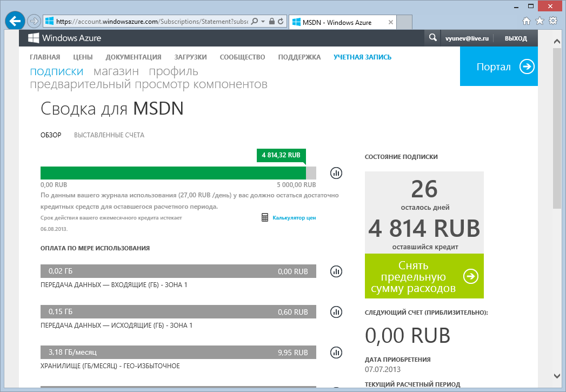Image resolution: width=566 pixels, height=392 pixels.
Task: Click the 4 814,32 RUB balance label
Action: point(281,155)
